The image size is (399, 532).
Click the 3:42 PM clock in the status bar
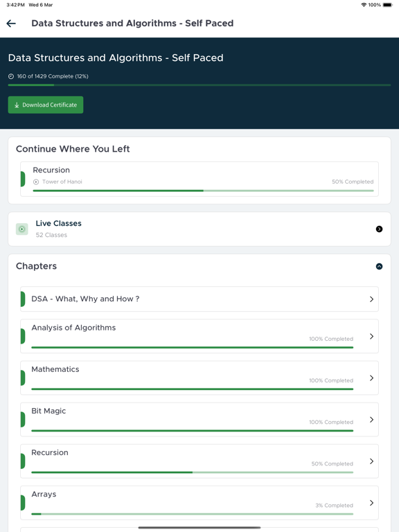tap(16, 5)
